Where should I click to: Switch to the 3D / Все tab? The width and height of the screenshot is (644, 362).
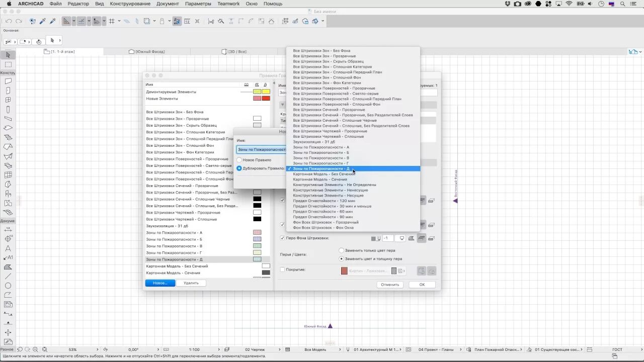234,51
